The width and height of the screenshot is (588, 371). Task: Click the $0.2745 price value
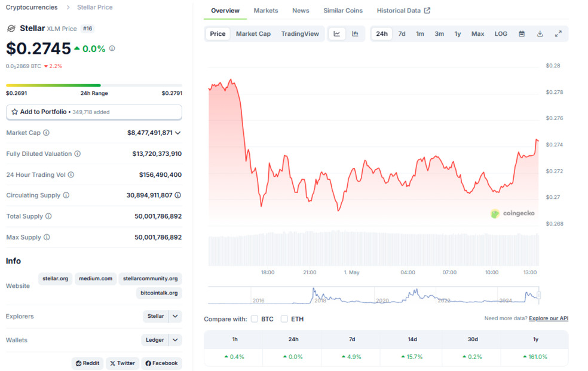pos(38,49)
